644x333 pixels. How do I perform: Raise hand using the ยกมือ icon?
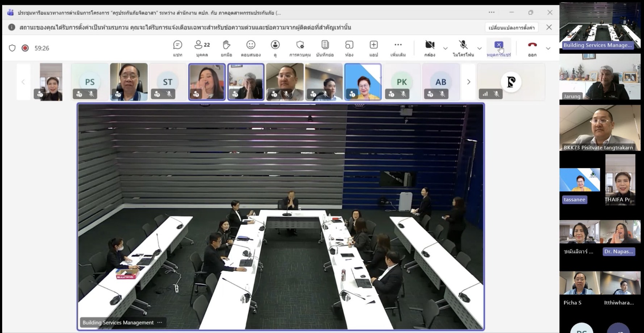click(x=226, y=48)
